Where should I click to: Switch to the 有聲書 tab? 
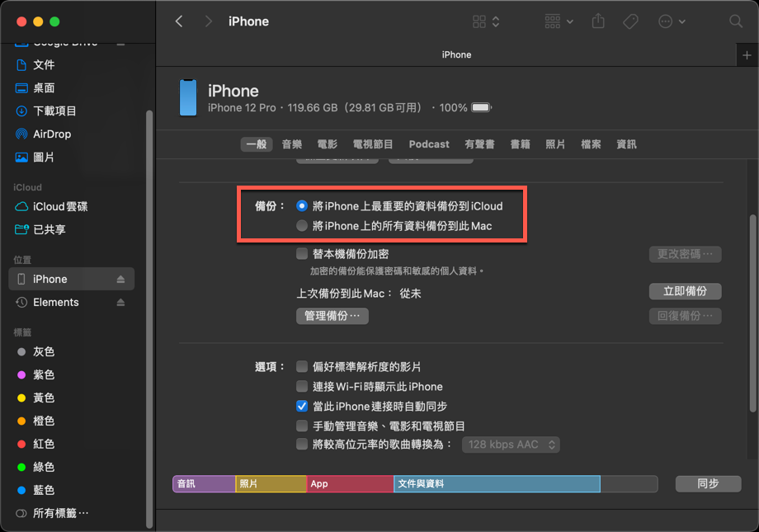pos(479,144)
